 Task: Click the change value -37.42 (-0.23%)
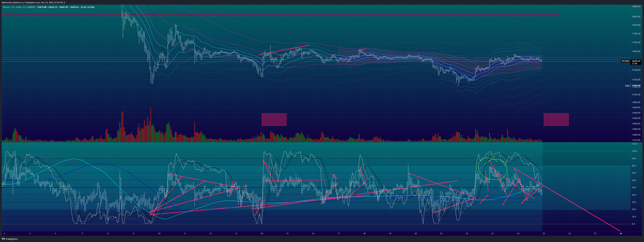[x=87, y=7]
